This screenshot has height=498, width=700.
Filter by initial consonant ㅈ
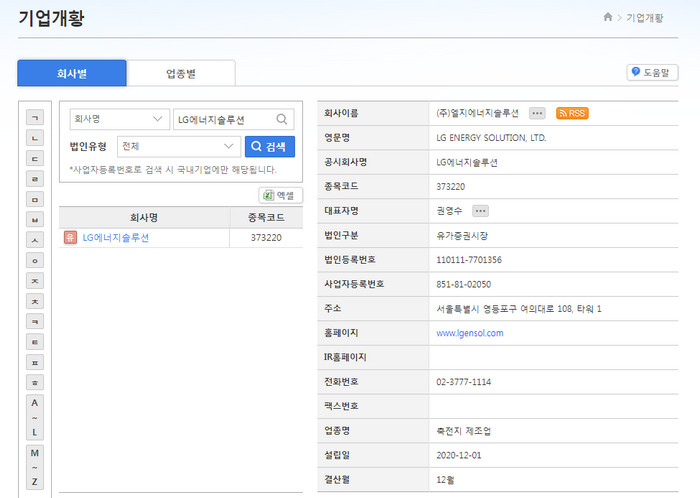click(35, 281)
